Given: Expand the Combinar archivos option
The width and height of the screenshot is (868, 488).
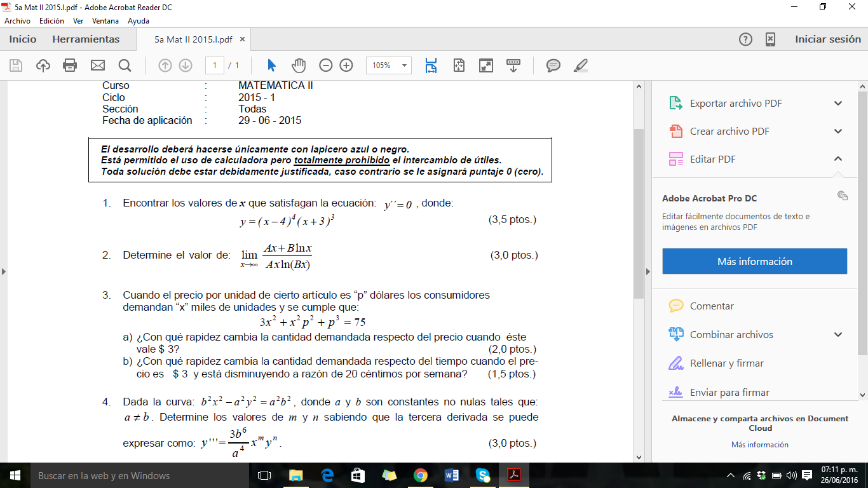Looking at the screenshot, I should (x=838, y=335).
